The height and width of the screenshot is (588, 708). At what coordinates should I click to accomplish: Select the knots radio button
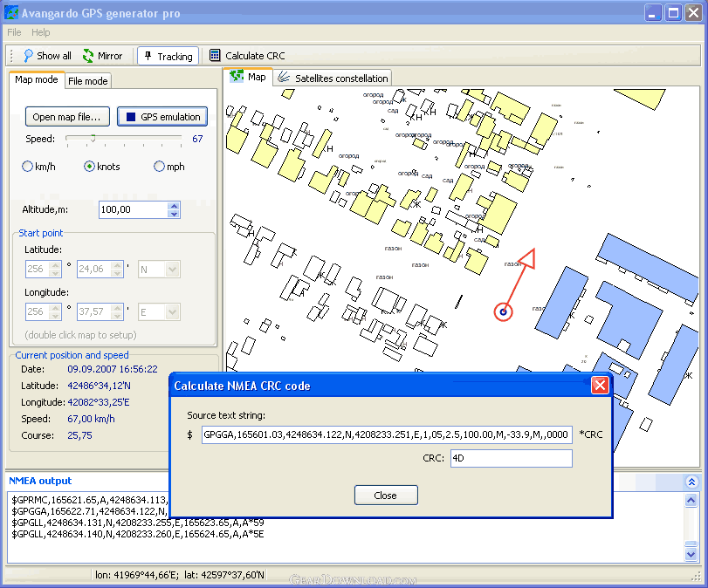click(89, 167)
